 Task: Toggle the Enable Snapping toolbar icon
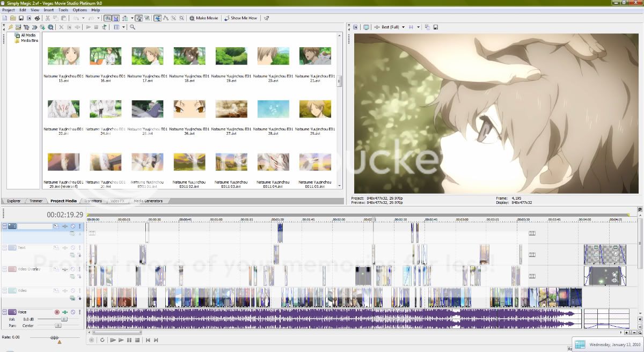click(x=107, y=18)
